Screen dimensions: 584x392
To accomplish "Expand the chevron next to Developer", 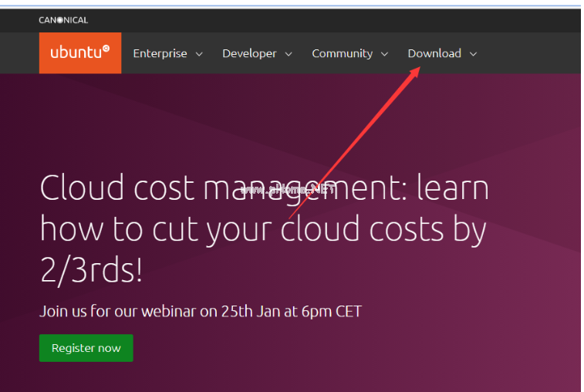I will pos(289,54).
